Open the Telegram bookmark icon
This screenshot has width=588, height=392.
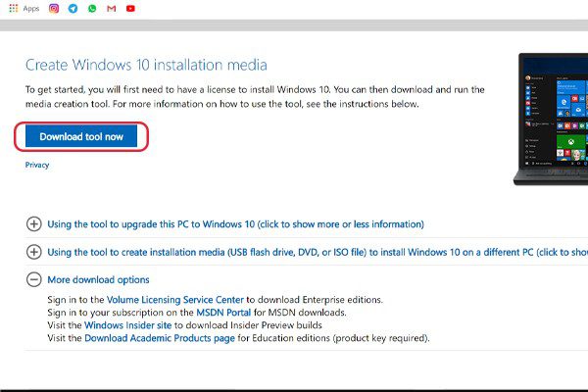coord(73,8)
